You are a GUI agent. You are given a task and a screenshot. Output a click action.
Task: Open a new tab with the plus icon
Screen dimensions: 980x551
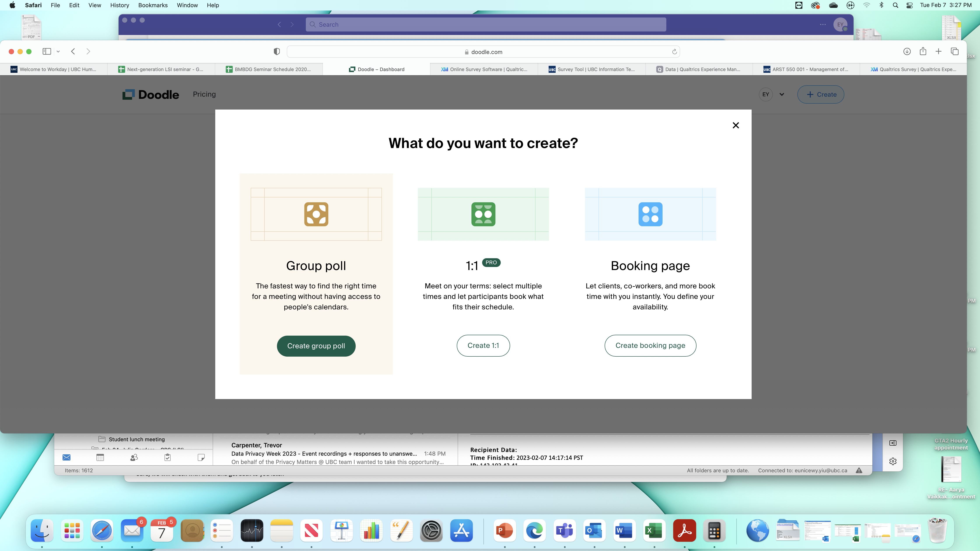point(938,51)
